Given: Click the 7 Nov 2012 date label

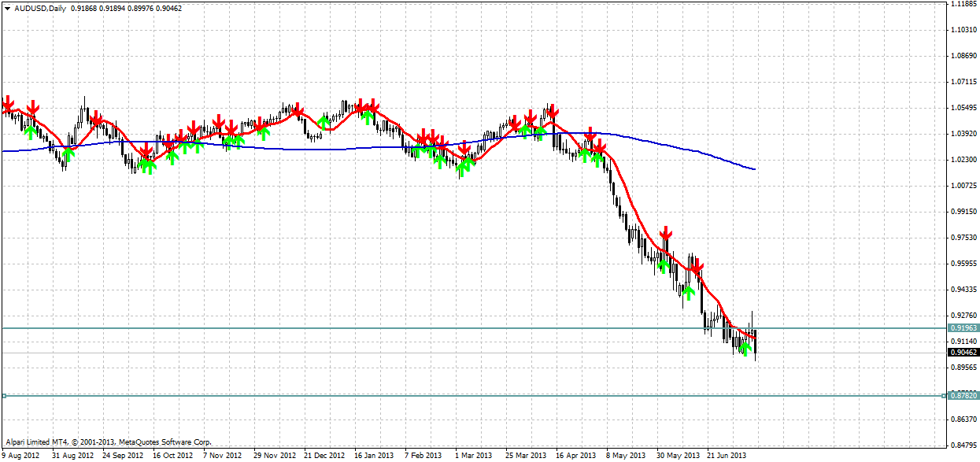Looking at the screenshot, I should tap(222, 456).
